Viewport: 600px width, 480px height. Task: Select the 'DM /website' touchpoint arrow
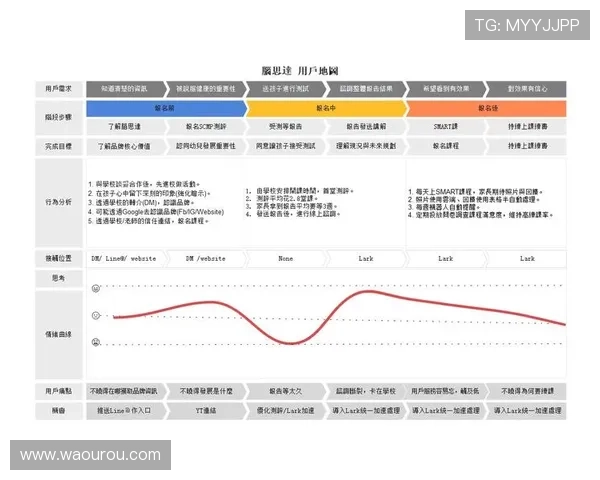205,258
